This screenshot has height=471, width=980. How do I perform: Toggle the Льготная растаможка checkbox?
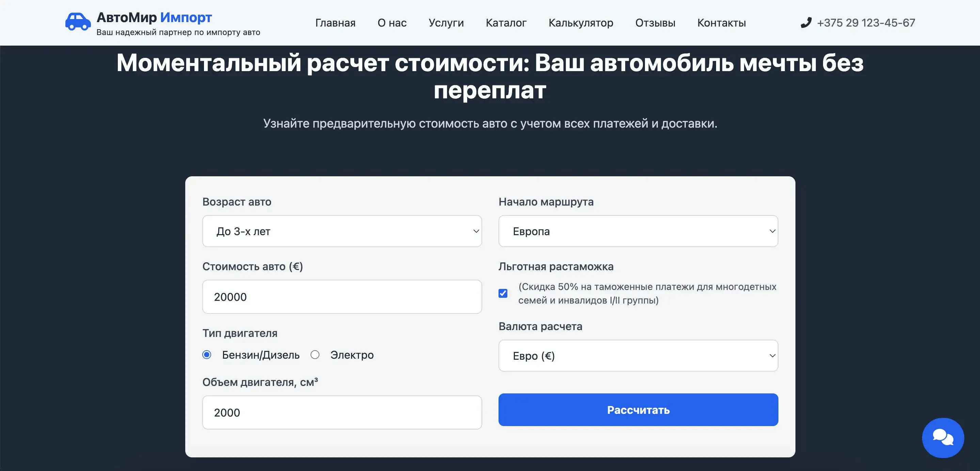click(x=503, y=293)
